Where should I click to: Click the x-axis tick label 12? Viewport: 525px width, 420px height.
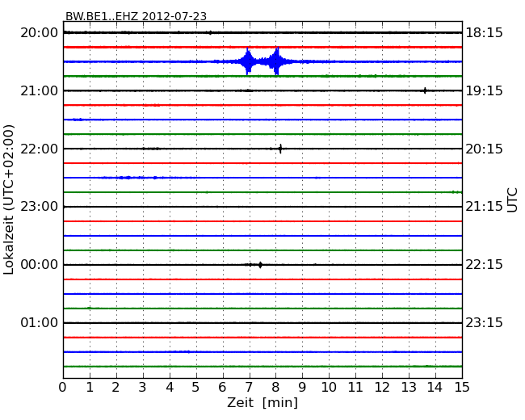(382, 387)
